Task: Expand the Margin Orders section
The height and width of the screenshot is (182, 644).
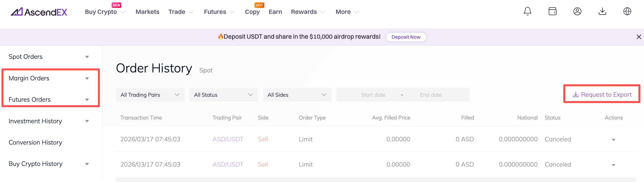Action: [87, 78]
